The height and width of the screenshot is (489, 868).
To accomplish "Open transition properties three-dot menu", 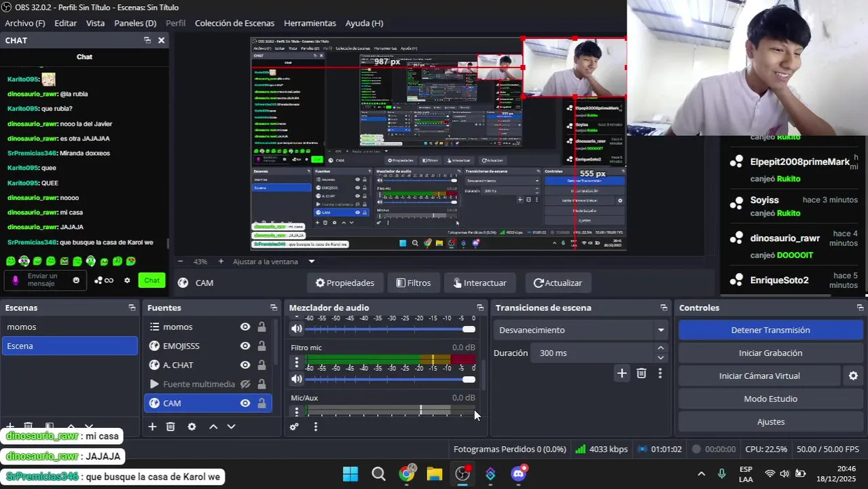I will click(x=659, y=373).
